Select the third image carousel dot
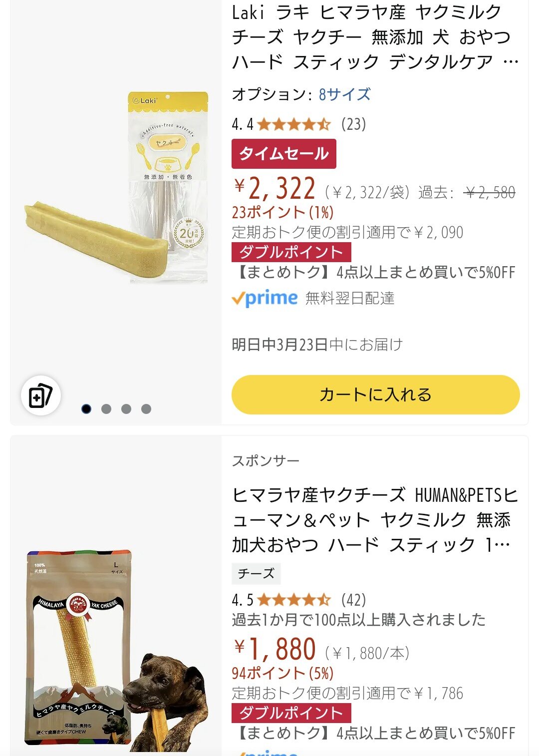Viewport: 539px width, 756px height. coord(126,409)
